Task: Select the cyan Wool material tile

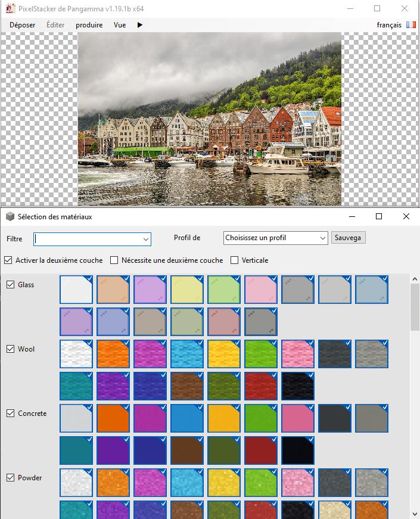Action: point(76,386)
